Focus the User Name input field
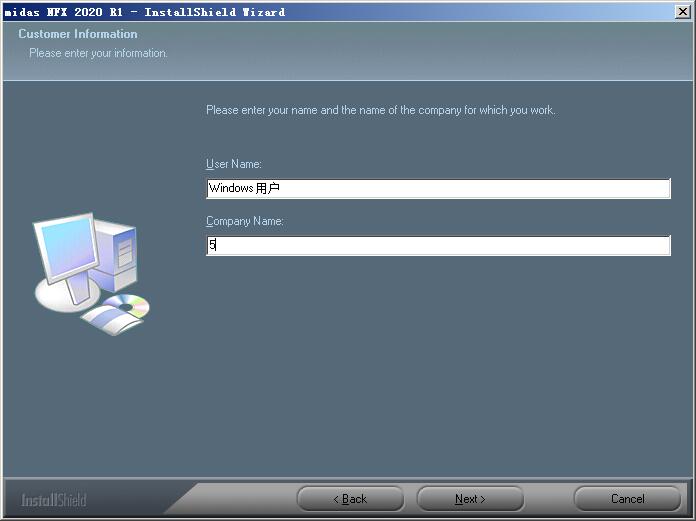Screen dimensions: 696x521 (x=439, y=189)
